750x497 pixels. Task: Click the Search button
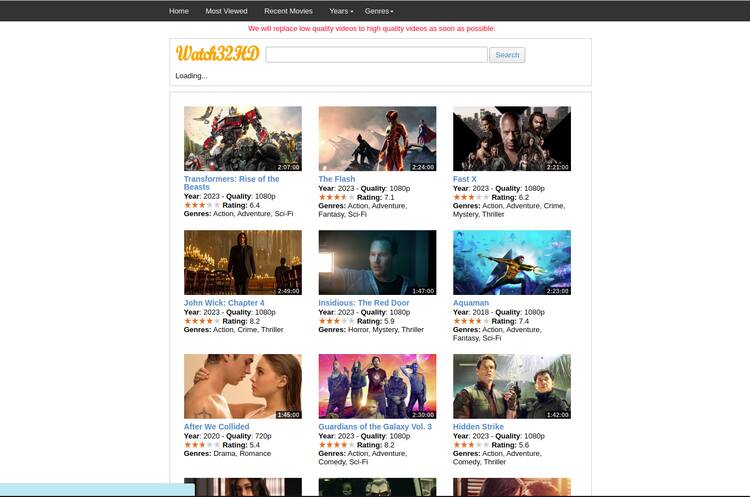tap(507, 55)
